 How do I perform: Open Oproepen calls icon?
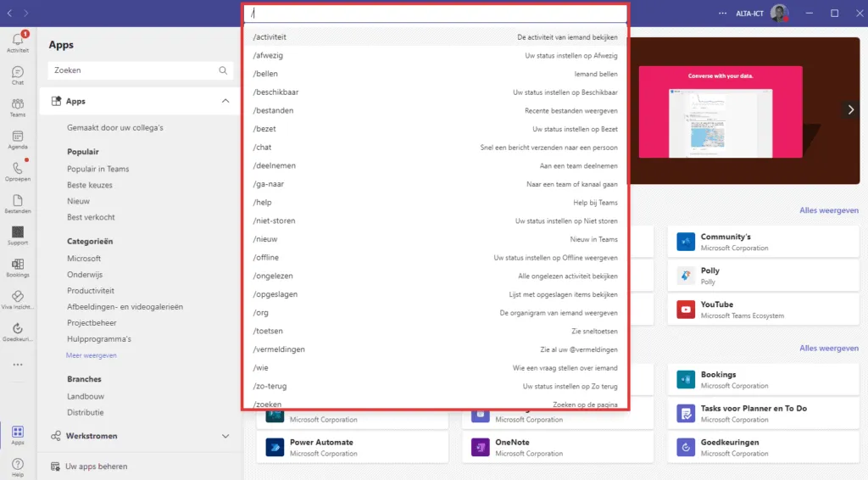click(18, 171)
